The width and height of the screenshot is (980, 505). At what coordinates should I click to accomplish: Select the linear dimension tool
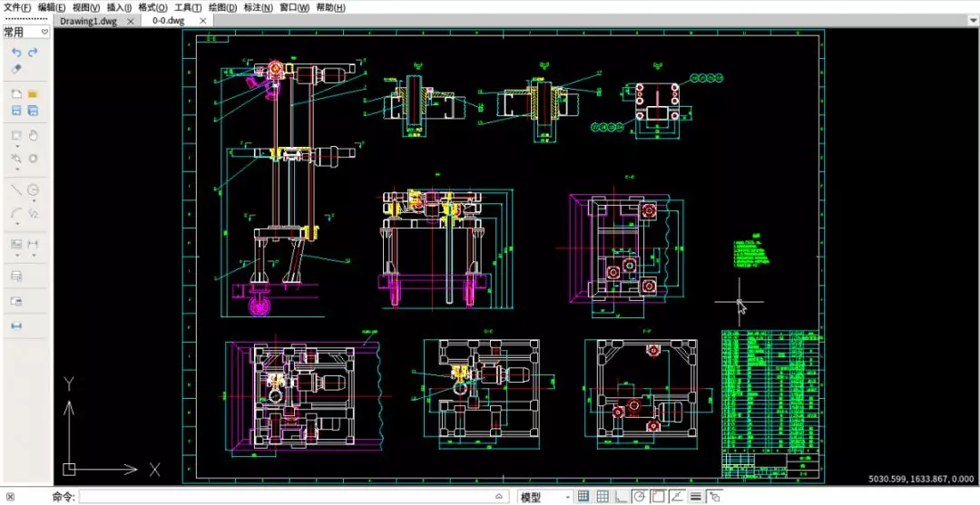click(34, 244)
